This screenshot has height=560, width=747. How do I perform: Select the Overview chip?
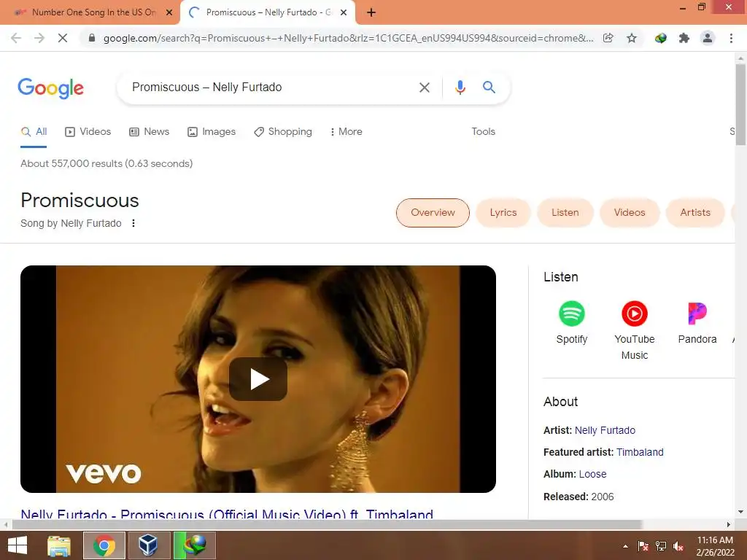433,213
